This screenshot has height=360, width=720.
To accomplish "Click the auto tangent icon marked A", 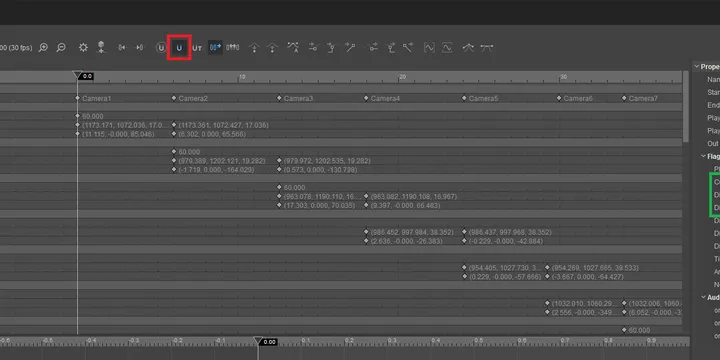I will coord(293,47).
